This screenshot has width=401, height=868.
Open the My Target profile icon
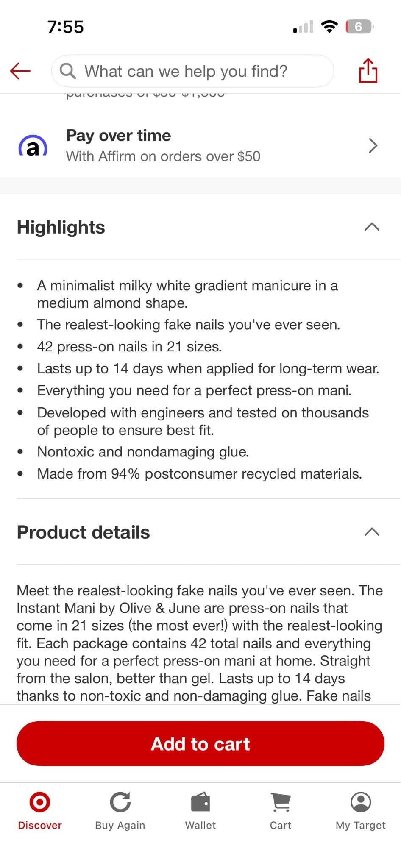(361, 802)
